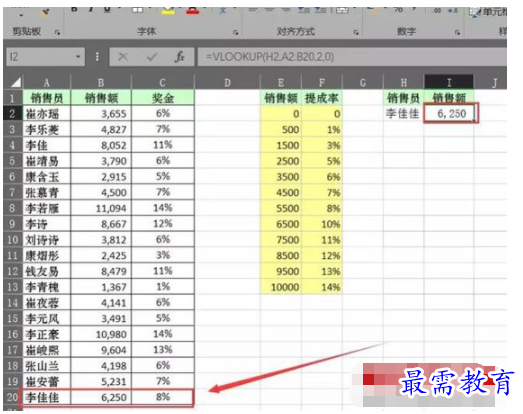Select column G header
This screenshot has height=414, width=523.
click(x=363, y=82)
